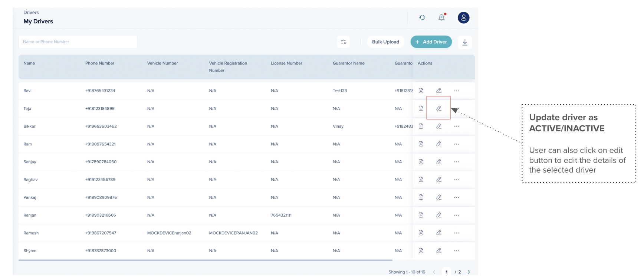644x279 pixels.
Task: Select phone number +919663603462
Action: (x=101, y=127)
